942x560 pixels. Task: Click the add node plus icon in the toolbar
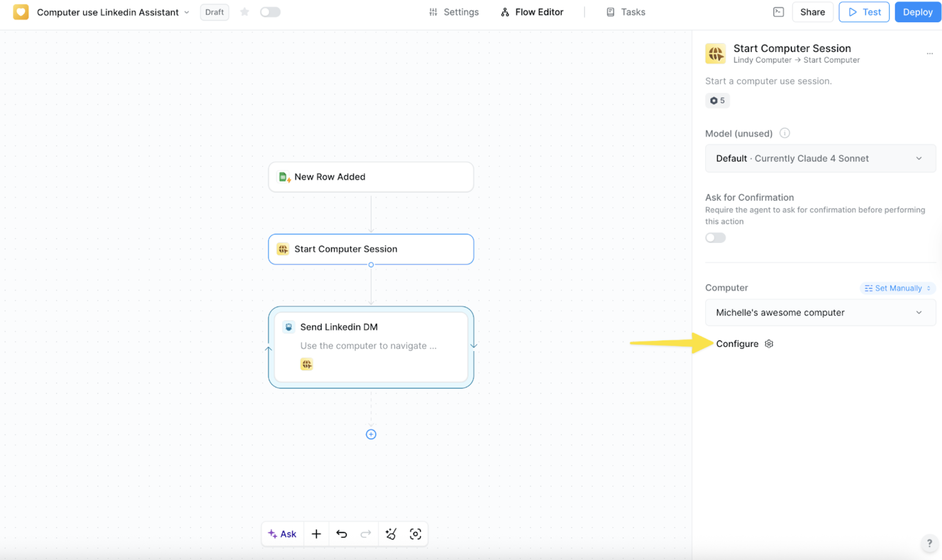[316, 533]
